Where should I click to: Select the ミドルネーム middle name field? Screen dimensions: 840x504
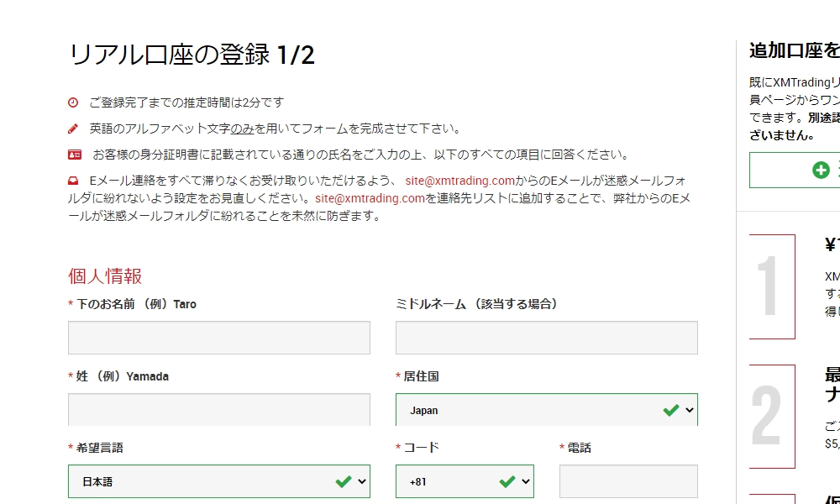click(546, 337)
